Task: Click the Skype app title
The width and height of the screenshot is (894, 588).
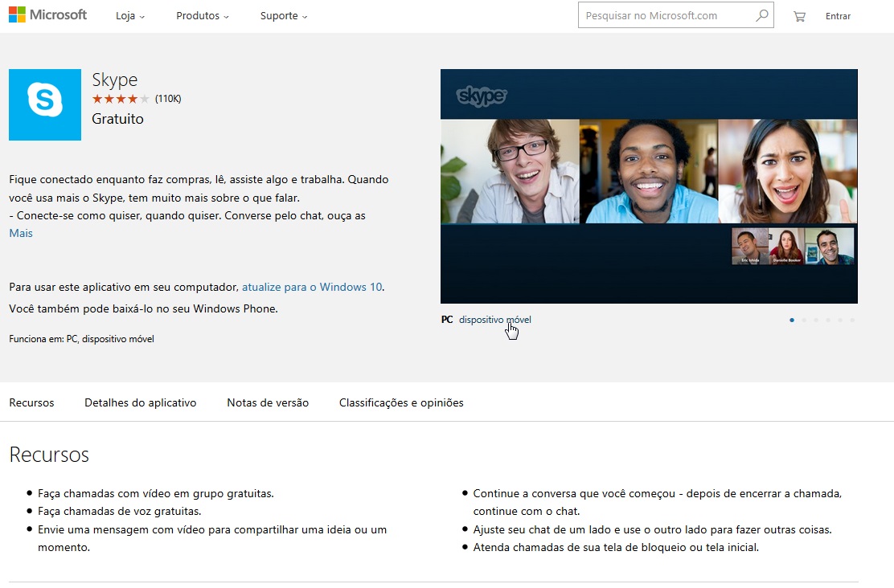Action: pyautogui.click(x=115, y=80)
